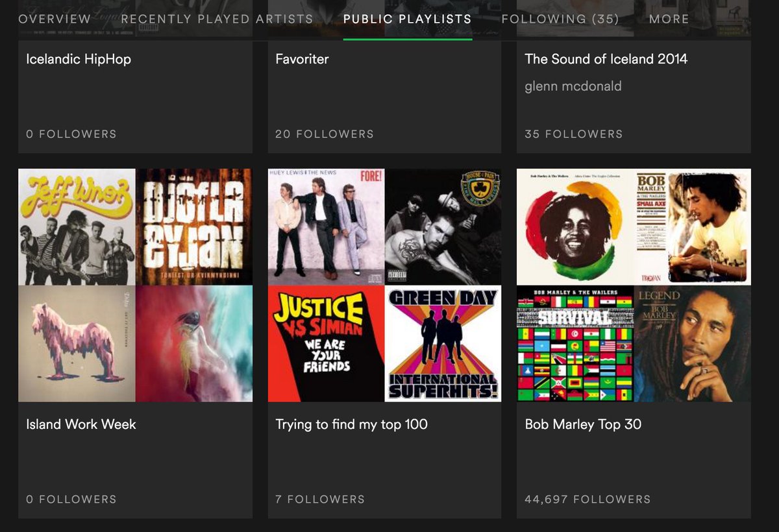Open Trying to find my top 100 title
Screen dimensions: 779x532
[x=351, y=424]
